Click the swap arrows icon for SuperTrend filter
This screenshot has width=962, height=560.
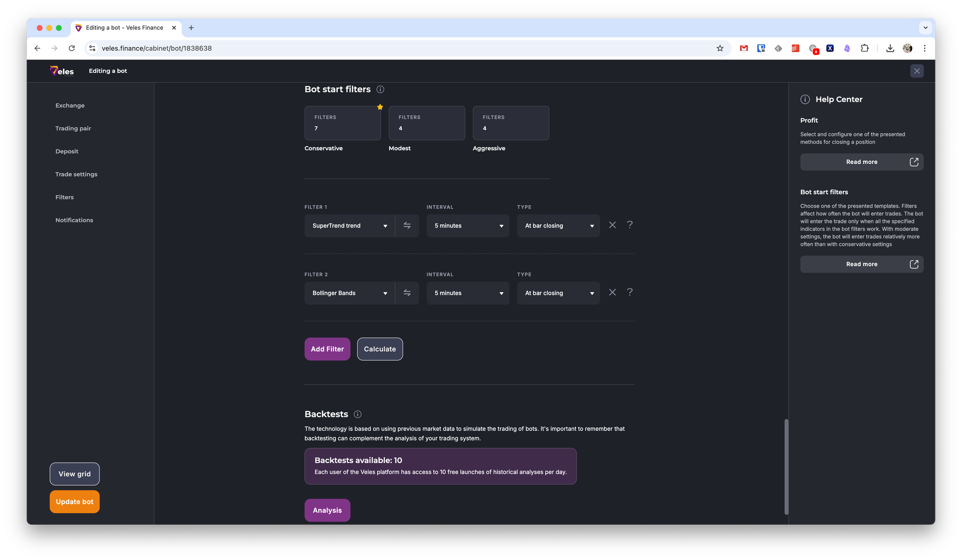(407, 225)
